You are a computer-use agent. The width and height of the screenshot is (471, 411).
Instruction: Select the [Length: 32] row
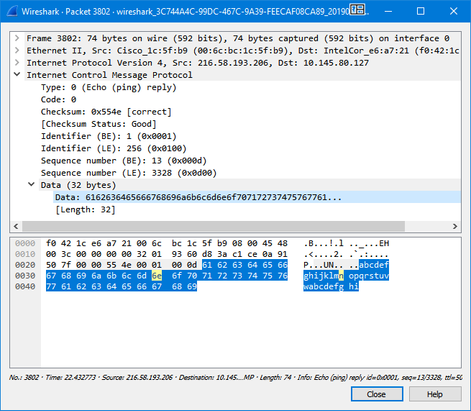[x=85, y=210]
